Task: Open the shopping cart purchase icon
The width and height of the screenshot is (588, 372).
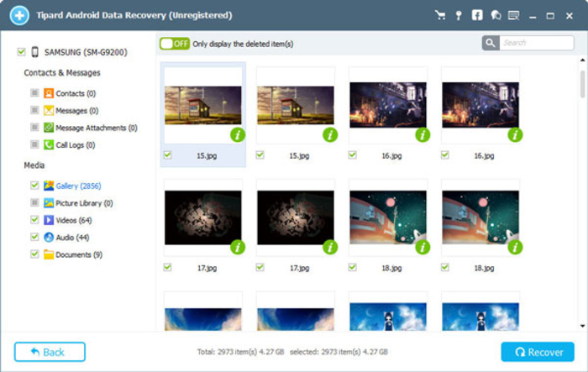Action: pos(440,15)
